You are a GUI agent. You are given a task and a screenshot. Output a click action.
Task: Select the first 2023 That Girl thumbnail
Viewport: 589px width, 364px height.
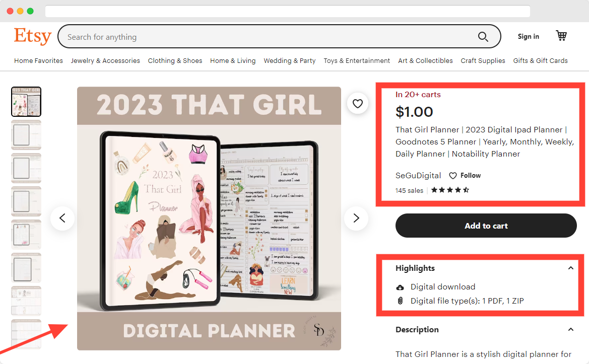(26, 102)
